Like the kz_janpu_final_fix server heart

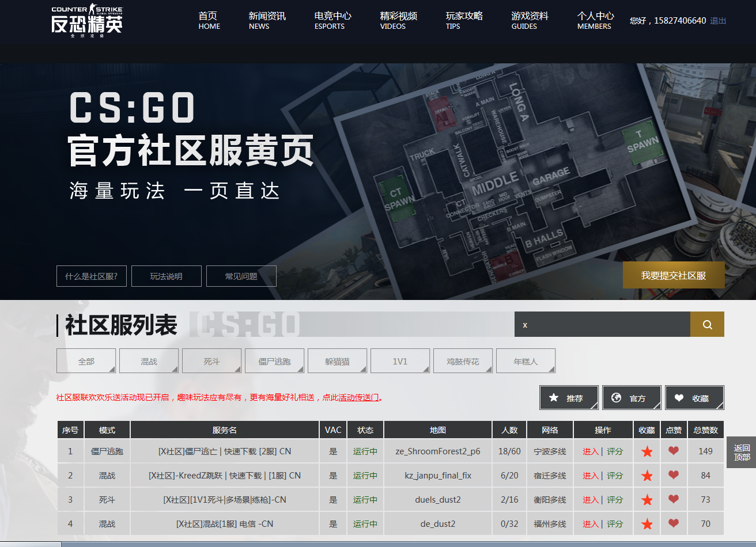pos(673,475)
